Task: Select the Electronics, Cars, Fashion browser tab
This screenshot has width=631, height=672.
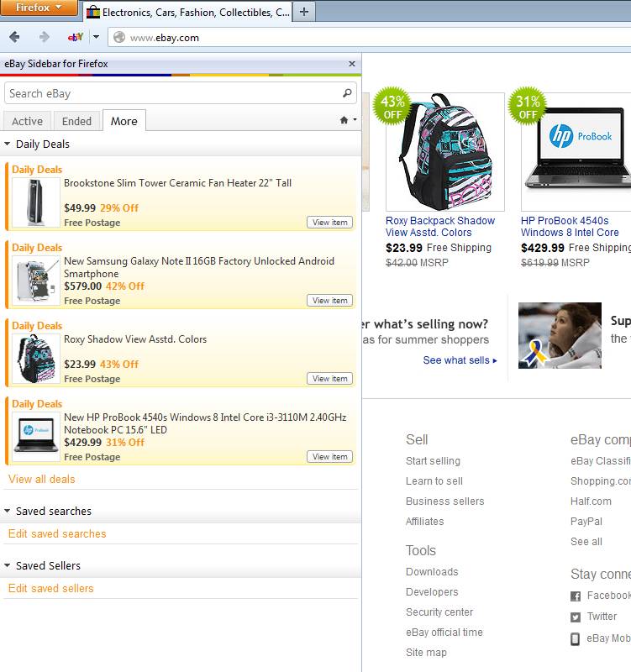Action: [x=187, y=12]
